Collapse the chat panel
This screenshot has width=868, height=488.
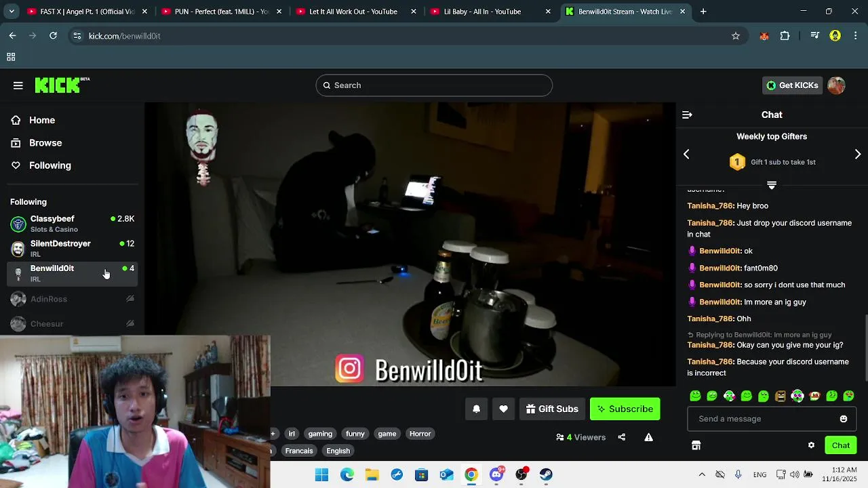[687, 115]
